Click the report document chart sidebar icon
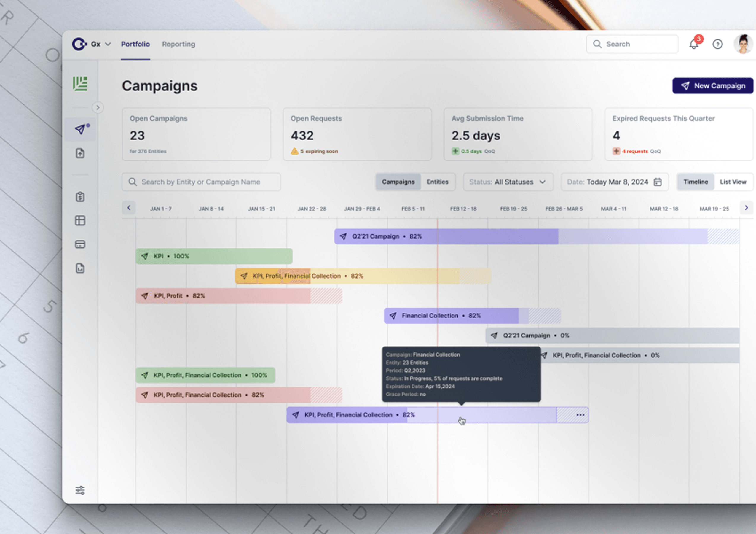This screenshot has width=756, height=534. [x=80, y=268]
